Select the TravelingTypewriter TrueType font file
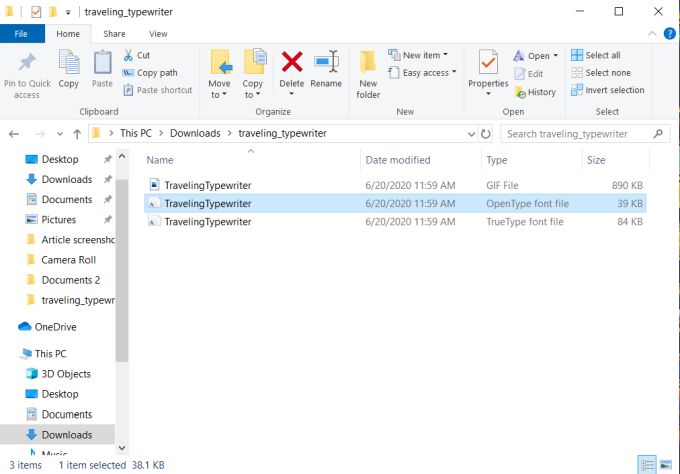The width and height of the screenshot is (680, 474). pos(395,222)
